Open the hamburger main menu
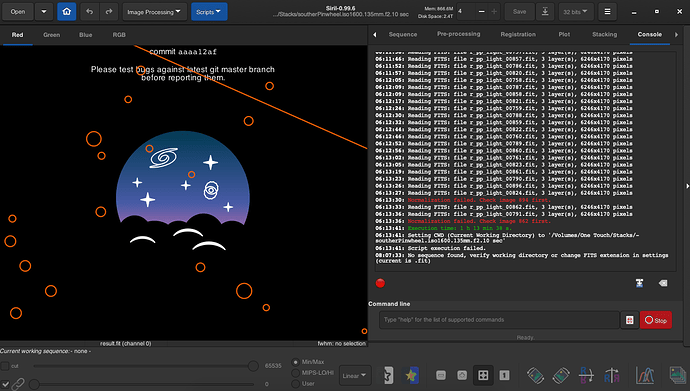 (x=607, y=12)
